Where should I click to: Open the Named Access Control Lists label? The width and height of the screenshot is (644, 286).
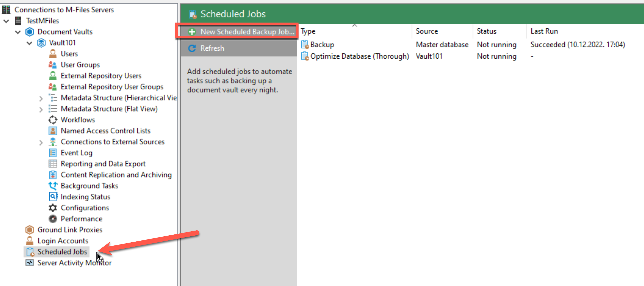[x=105, y=131]
